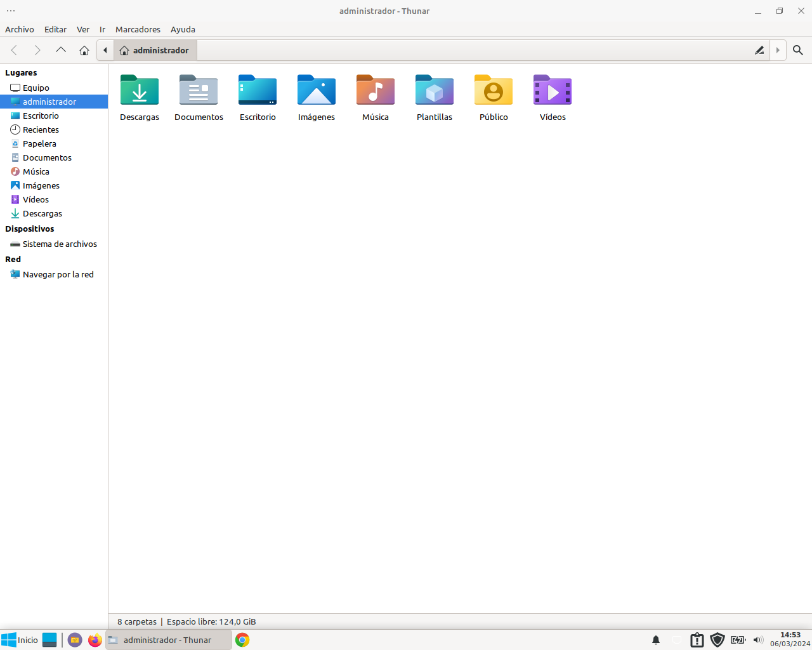Image resolution: width=812 pixels, height=650 pixels.
Task: Launch Chrome from the taskbar
Action: (242, 640)
